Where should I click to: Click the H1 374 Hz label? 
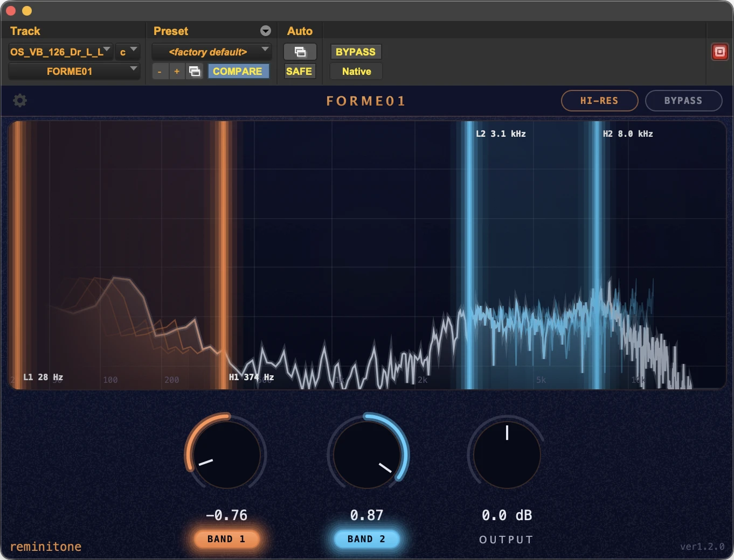(251, 377)
